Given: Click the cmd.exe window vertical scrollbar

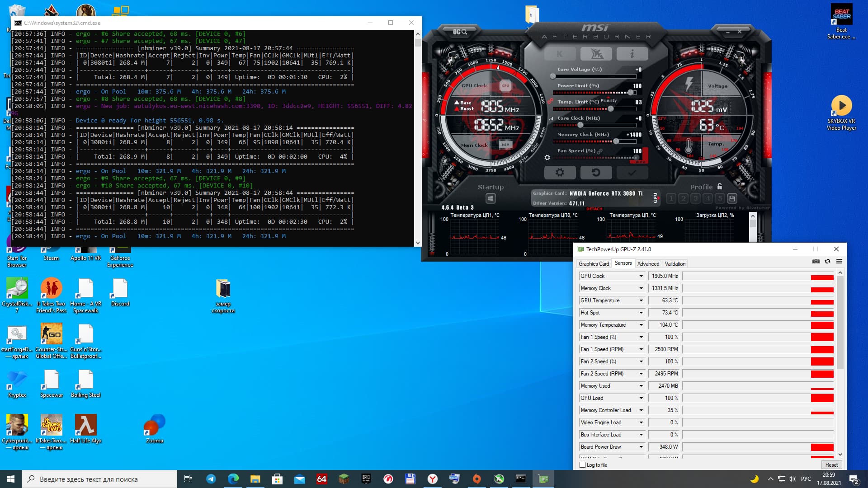Looking at the screenshot, I should tap(417, 138).
